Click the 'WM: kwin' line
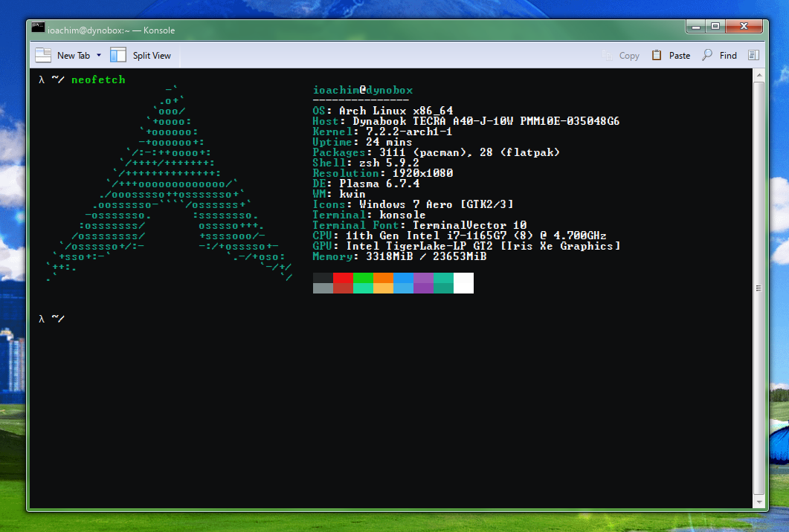789x532 pixels. coord(339,194)
